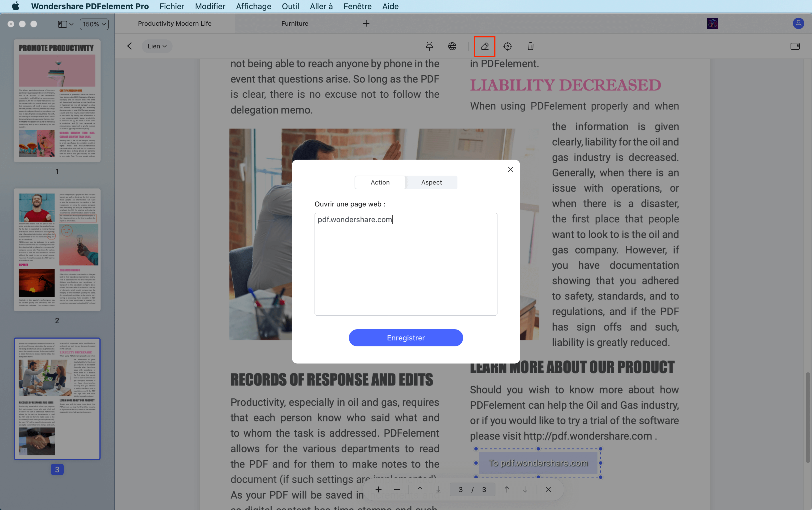Viewport: 812px width, 510px height.
Task: Click the Enregistrer button
Action: (406, 338)
